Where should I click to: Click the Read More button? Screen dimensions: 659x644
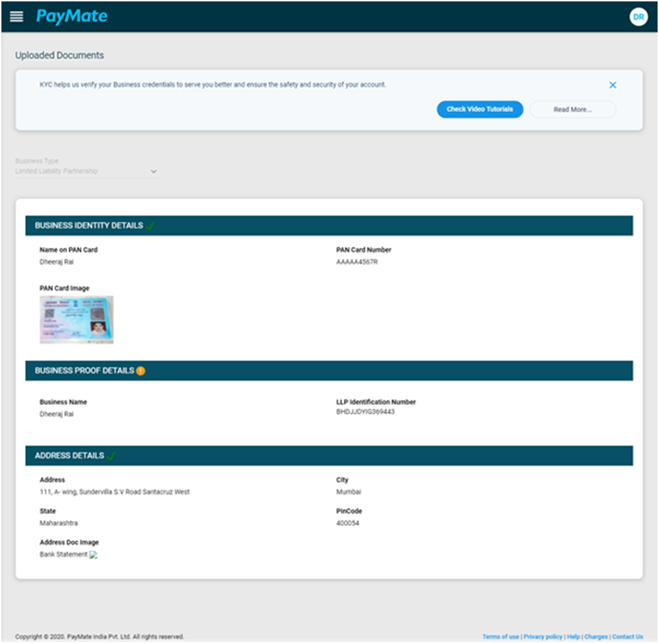[572, 109]
